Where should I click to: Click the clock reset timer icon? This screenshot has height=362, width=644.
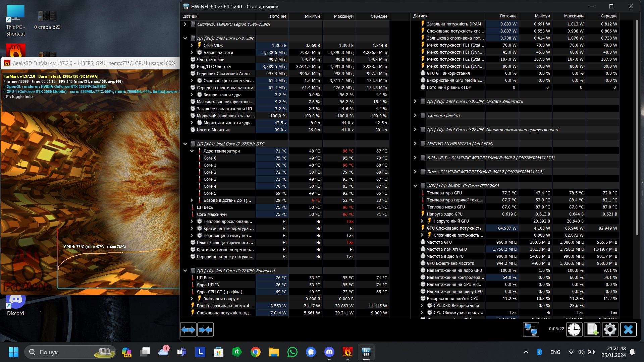574,329
